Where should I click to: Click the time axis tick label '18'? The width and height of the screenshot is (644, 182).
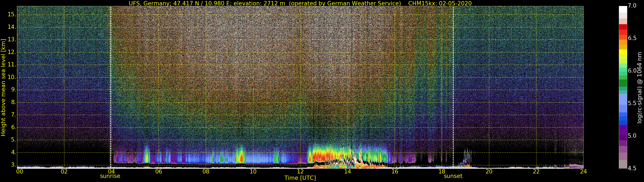coord(442,171)
